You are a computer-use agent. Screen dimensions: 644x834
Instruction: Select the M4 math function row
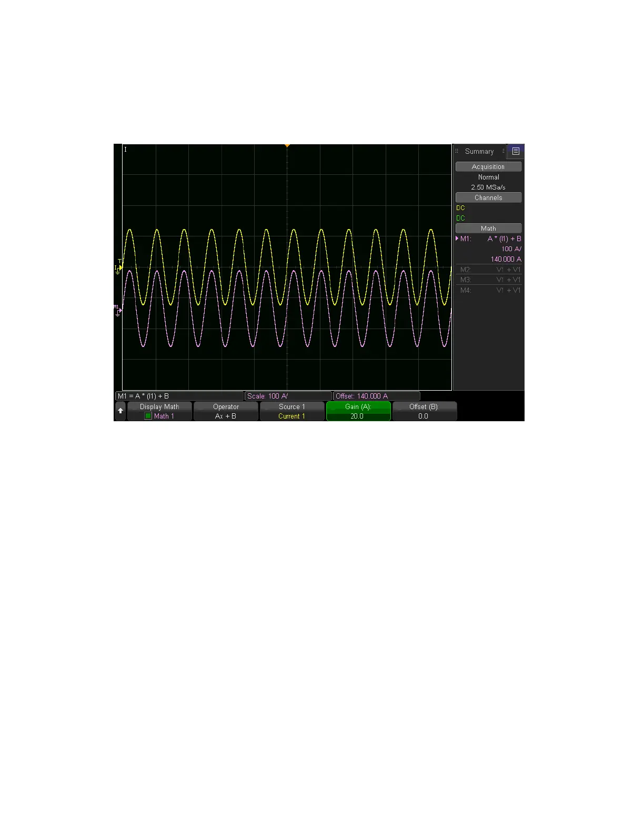click(489, 290)
